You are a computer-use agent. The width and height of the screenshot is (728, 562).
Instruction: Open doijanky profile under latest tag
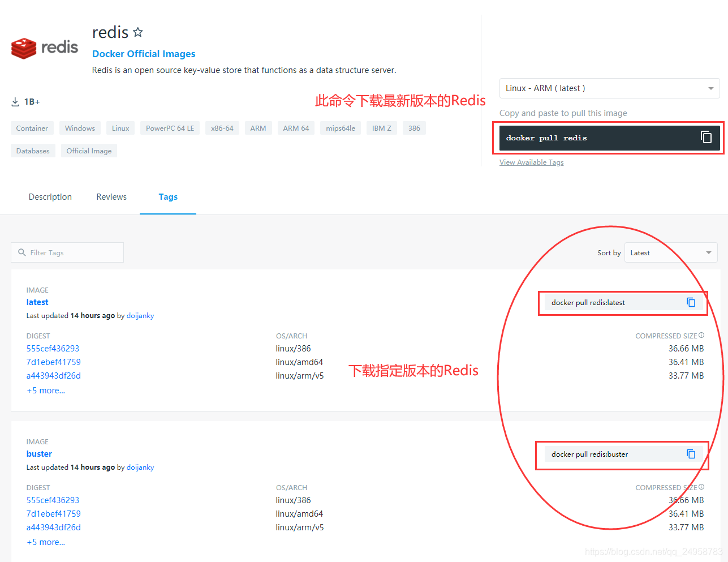pos(140,316)
